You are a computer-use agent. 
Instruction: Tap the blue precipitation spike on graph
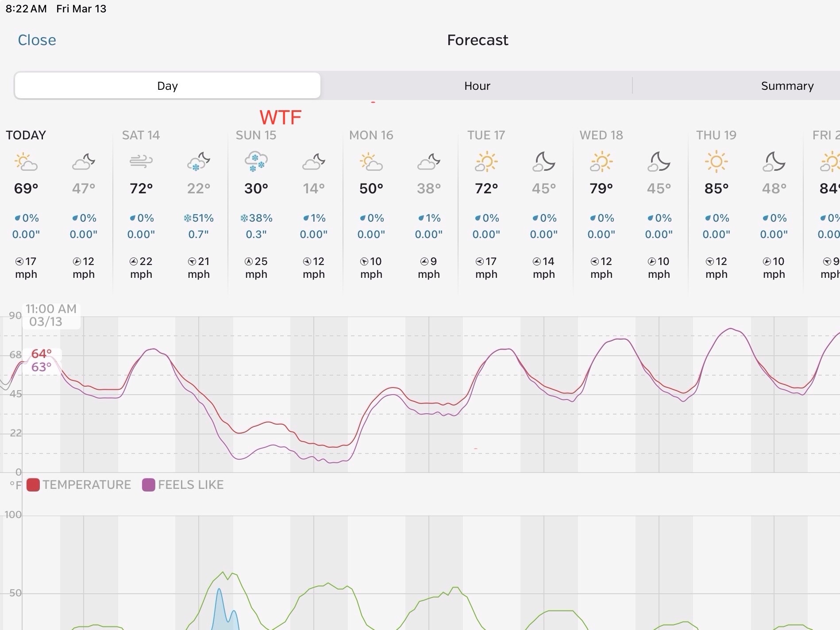pyautogui.click(x=219, y=606)
